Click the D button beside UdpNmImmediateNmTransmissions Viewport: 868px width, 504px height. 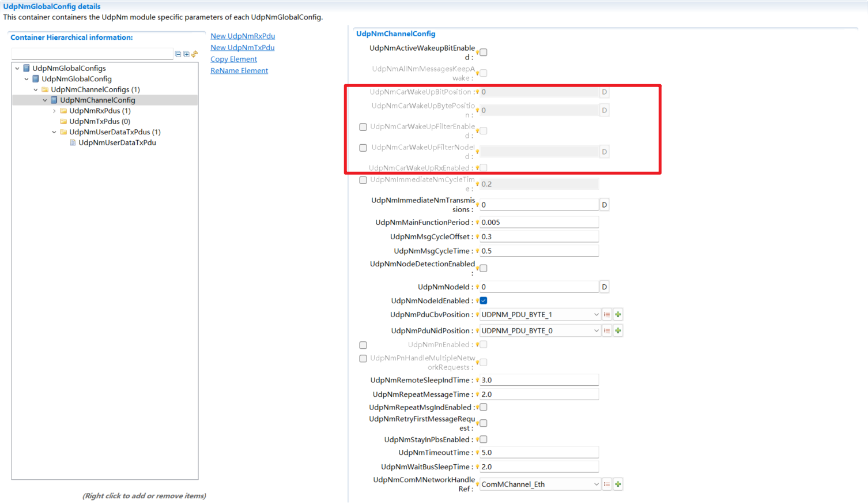(604, 205)
